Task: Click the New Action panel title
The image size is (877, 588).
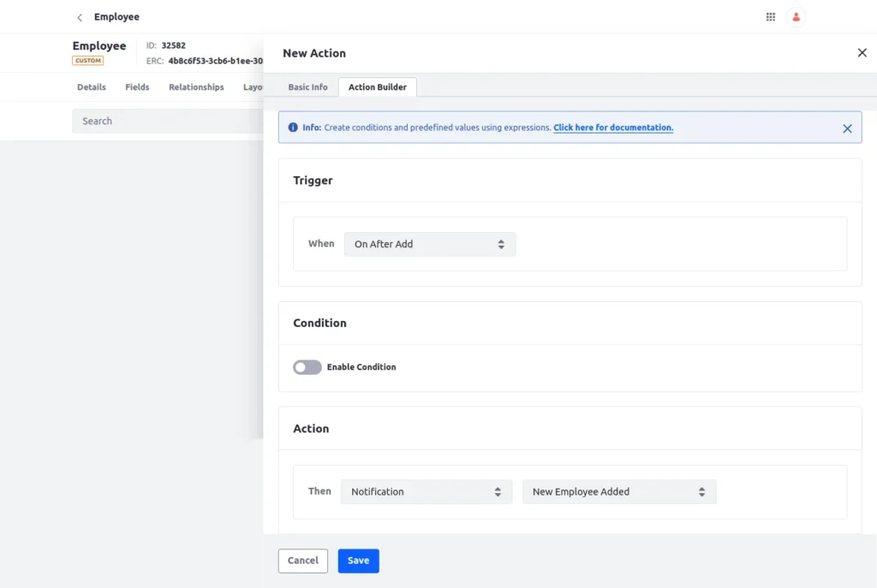Action: coord(313,53)
